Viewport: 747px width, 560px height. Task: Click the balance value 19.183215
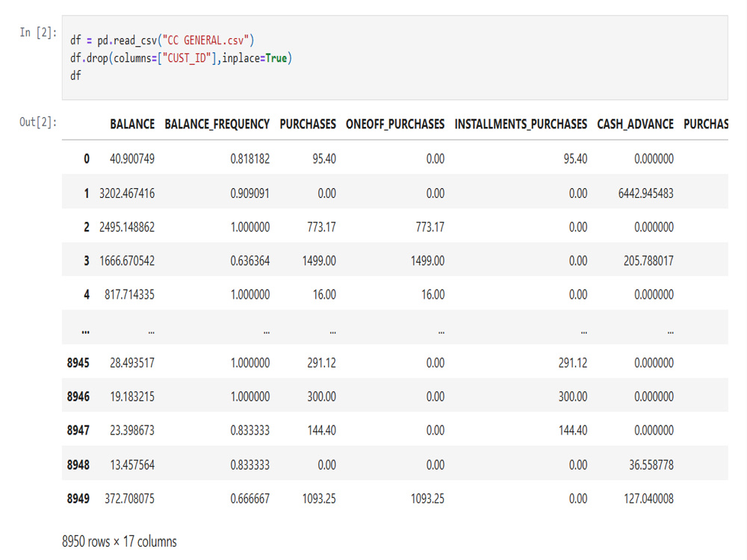click(132, 396)
